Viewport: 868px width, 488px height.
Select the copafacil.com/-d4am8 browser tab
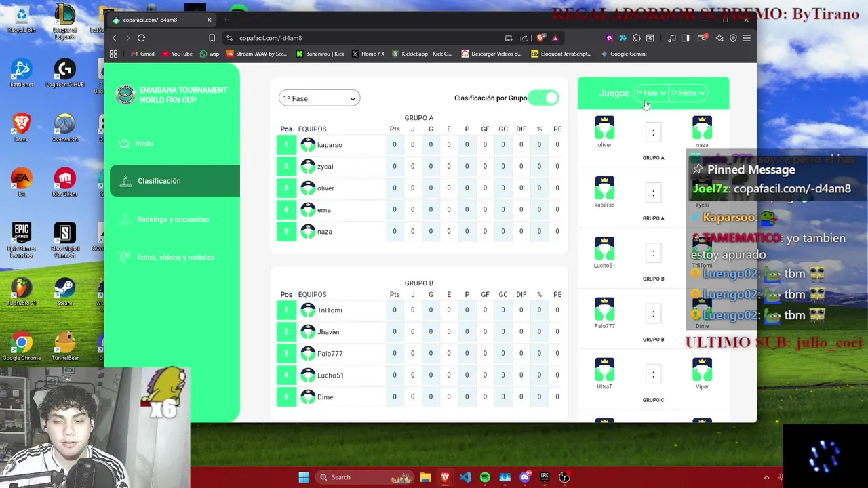[x=161, y=20]
